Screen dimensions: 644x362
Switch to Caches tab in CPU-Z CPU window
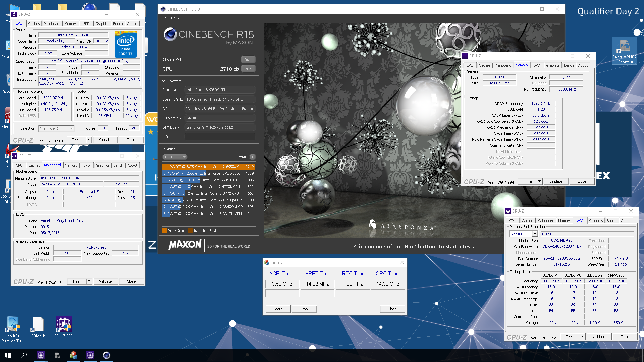34,24
